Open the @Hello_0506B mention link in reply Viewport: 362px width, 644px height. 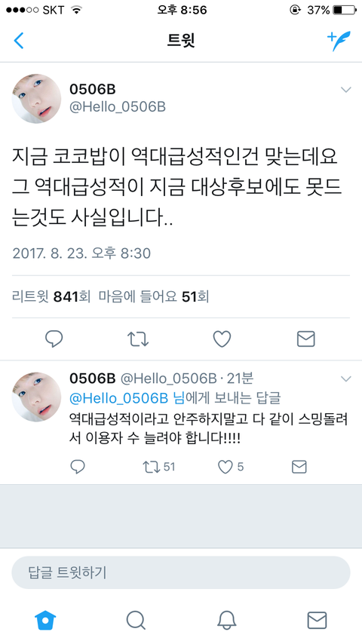[x=119, y=398]
